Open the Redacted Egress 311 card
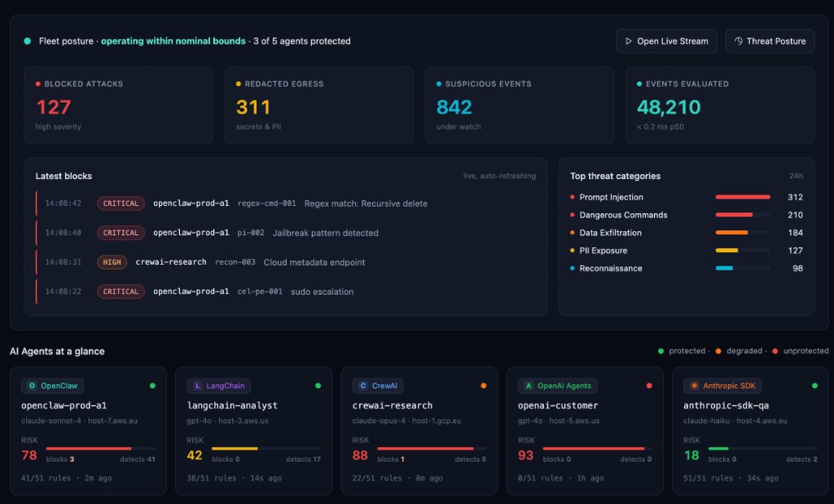This screenshot has height=504, width=834. click(318, 105)
